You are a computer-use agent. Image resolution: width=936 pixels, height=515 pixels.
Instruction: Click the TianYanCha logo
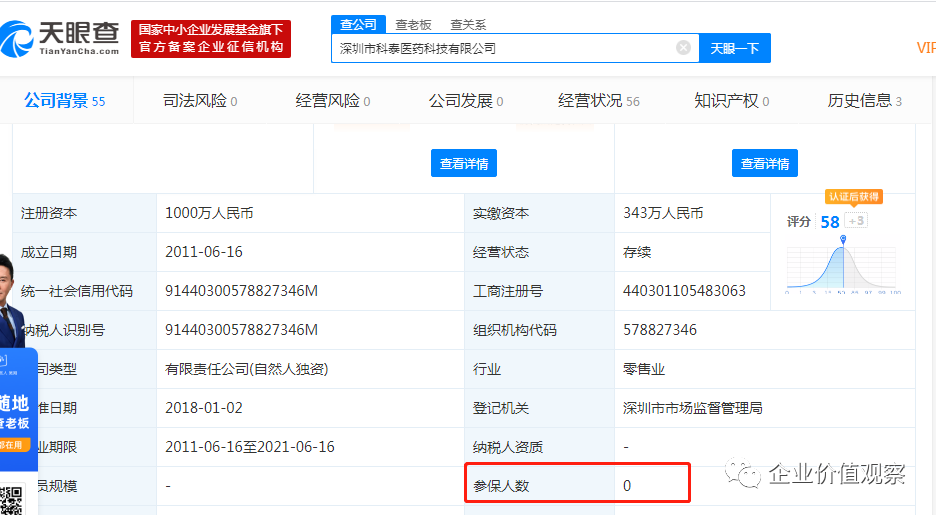coord(60,38)
